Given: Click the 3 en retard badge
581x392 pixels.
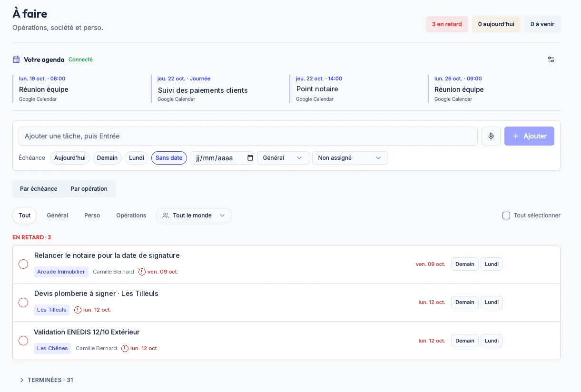Looking at the screenshot, I should pos(447,24).
